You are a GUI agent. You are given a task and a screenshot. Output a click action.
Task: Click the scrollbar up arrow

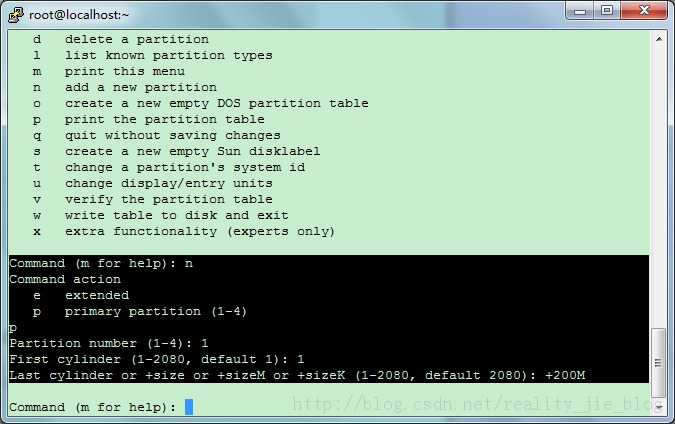[658, 39]
